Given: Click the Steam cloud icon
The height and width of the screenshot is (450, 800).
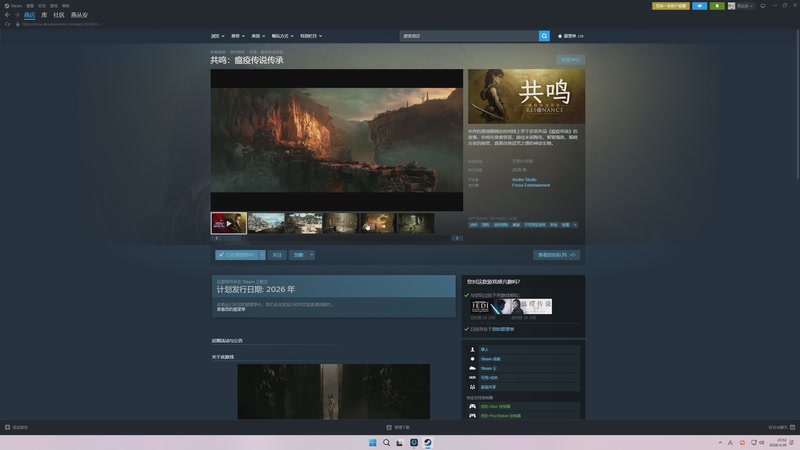Looking at the screenshot, I should (x=472, y=368).
